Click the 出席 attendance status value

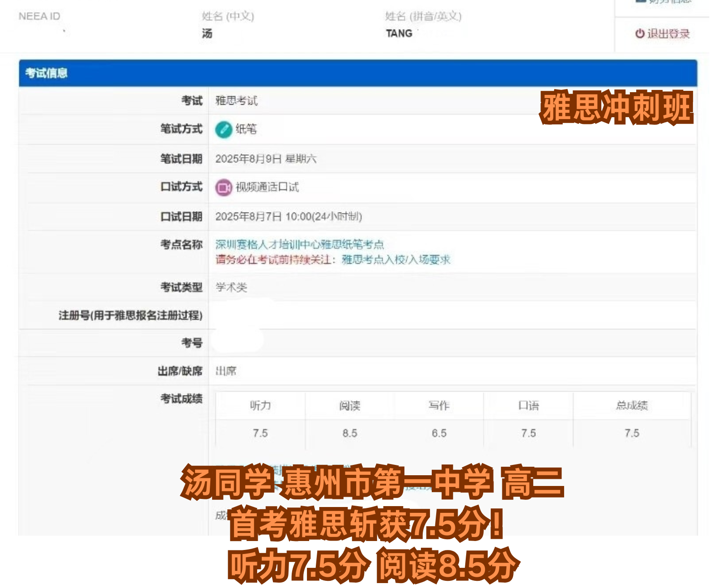coord(226,371)
